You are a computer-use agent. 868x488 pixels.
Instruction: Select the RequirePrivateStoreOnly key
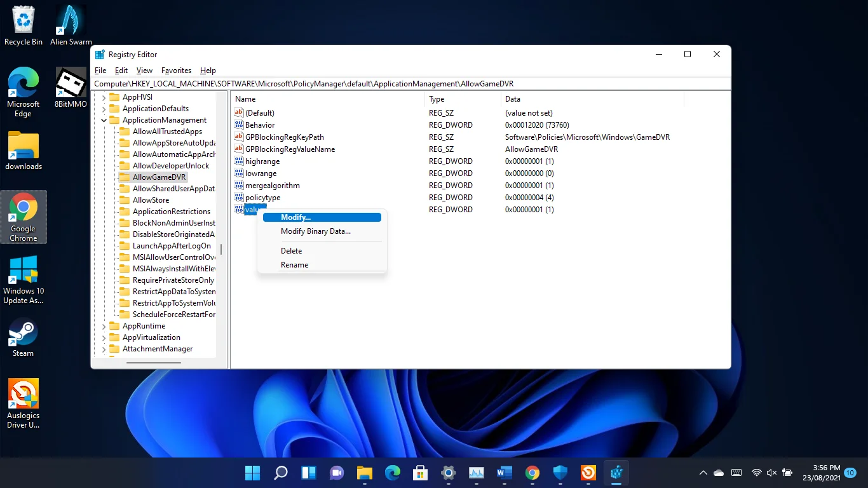point(173,280)
